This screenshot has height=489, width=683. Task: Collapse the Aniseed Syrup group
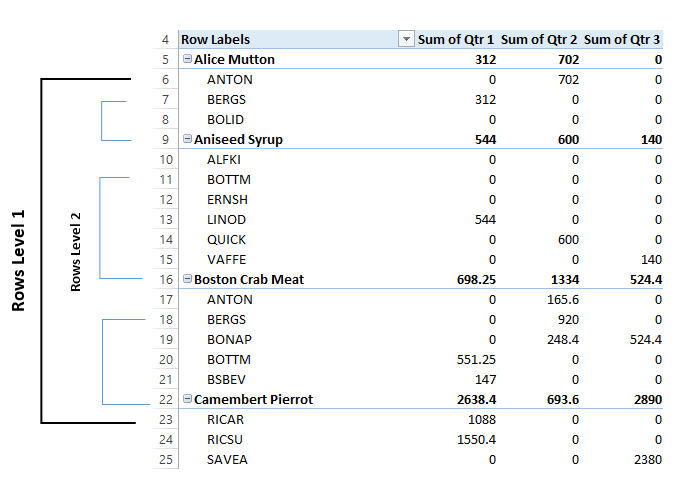tap(187, 140)
